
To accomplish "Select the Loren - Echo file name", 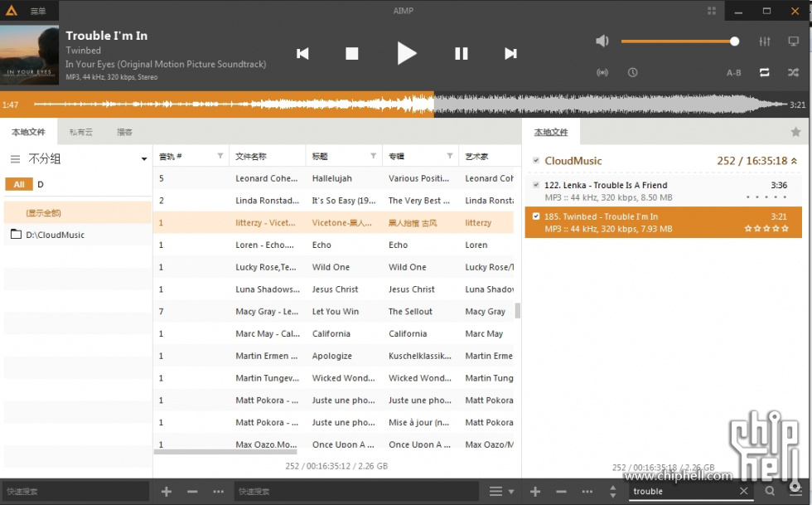I will (264, 245).
